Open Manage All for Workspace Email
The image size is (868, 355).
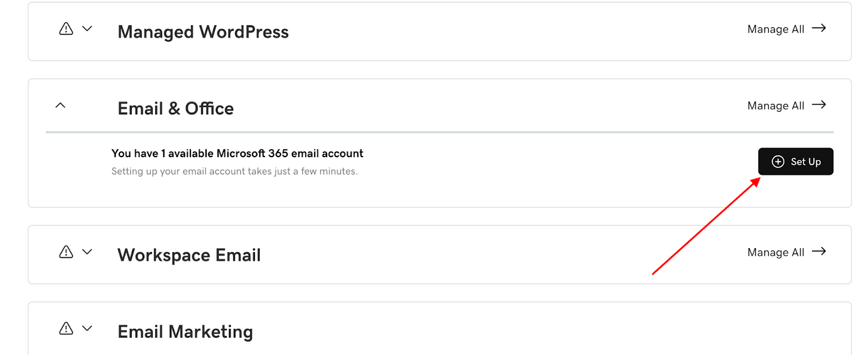pyautogui.click(x=776, y=253)
